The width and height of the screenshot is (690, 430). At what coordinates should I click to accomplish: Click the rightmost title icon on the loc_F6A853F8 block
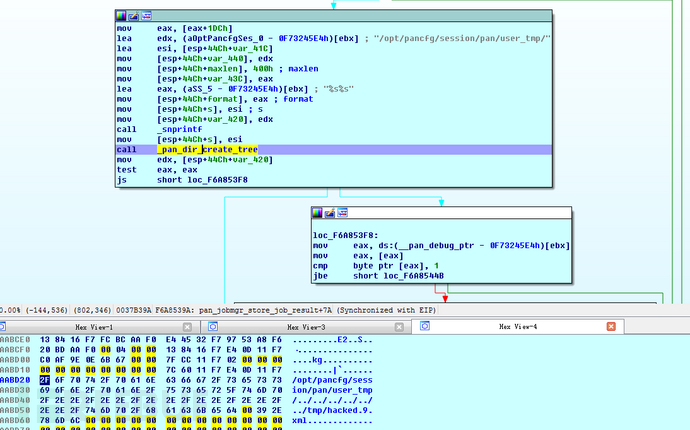click(342, 213)
